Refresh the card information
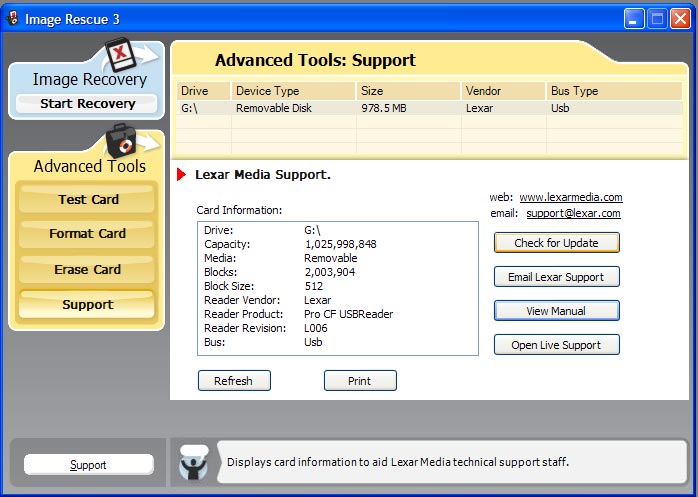Image resolution: width=698 pixels, height=497 pixels. pyautogui.click(x=234, y=381)
